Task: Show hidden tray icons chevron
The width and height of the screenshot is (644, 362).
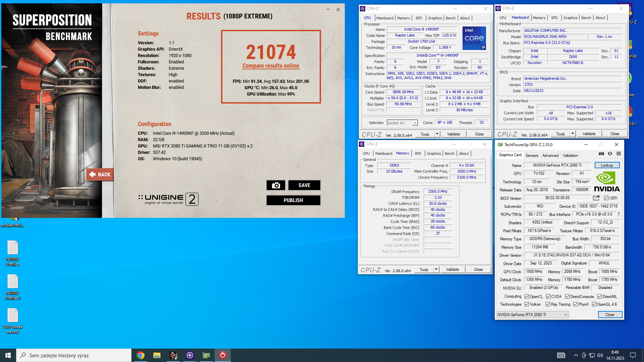Action: point(576,355)
